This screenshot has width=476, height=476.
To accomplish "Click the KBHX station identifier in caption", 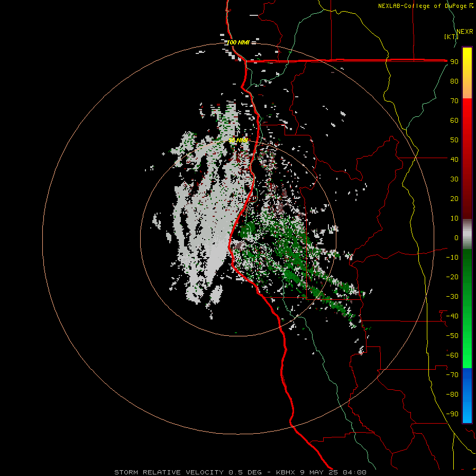I will pyautogui.click(x=286, y=472).
